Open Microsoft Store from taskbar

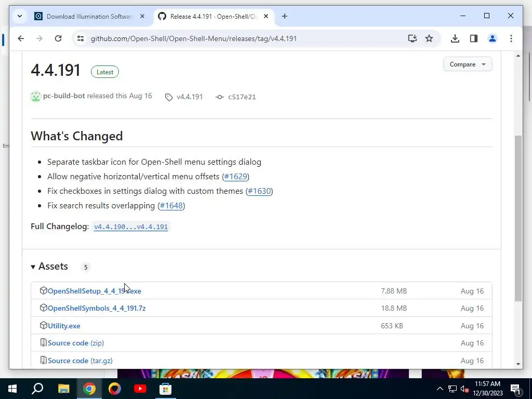[166, 389]
